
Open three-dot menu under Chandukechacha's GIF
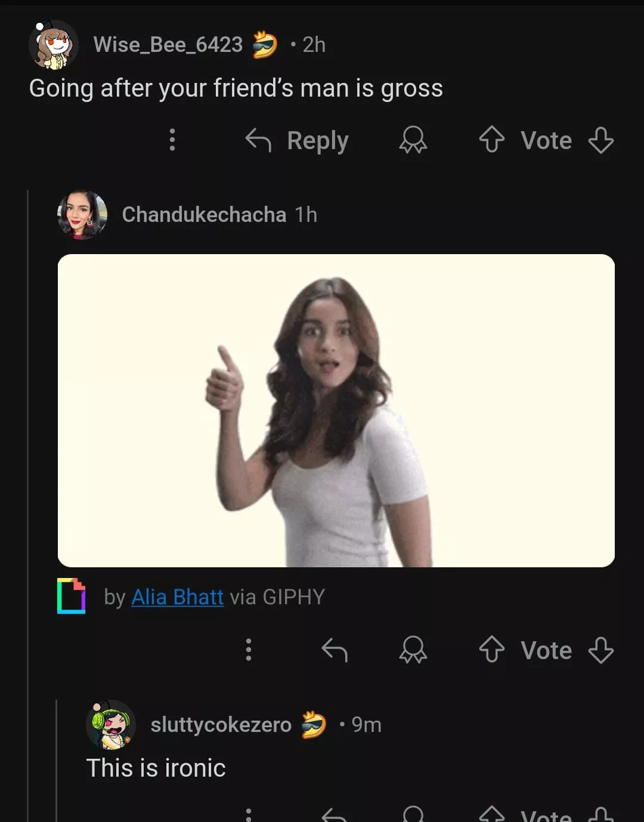click(x=249, y=650)
